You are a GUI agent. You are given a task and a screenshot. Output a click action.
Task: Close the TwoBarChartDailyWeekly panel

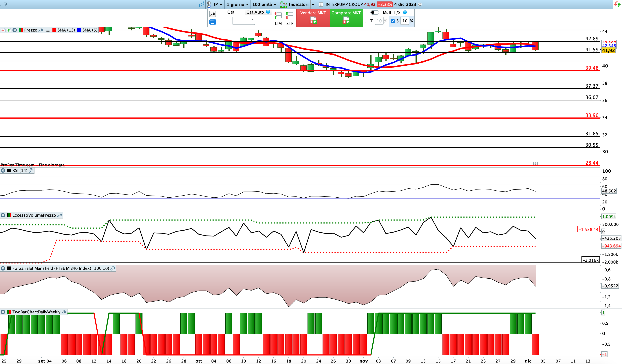point(3,312)
